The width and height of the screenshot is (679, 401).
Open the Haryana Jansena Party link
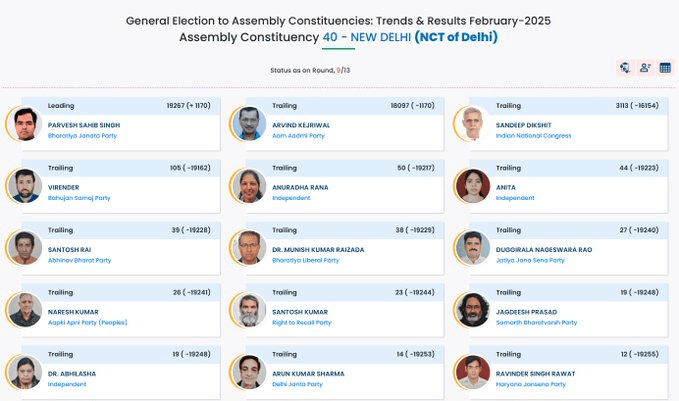click(531, 384)
